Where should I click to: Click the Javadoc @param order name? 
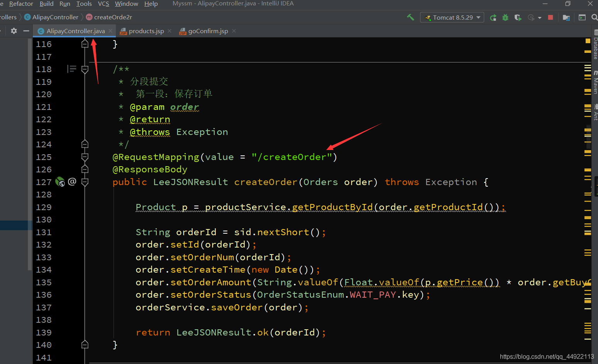point(185,107)
